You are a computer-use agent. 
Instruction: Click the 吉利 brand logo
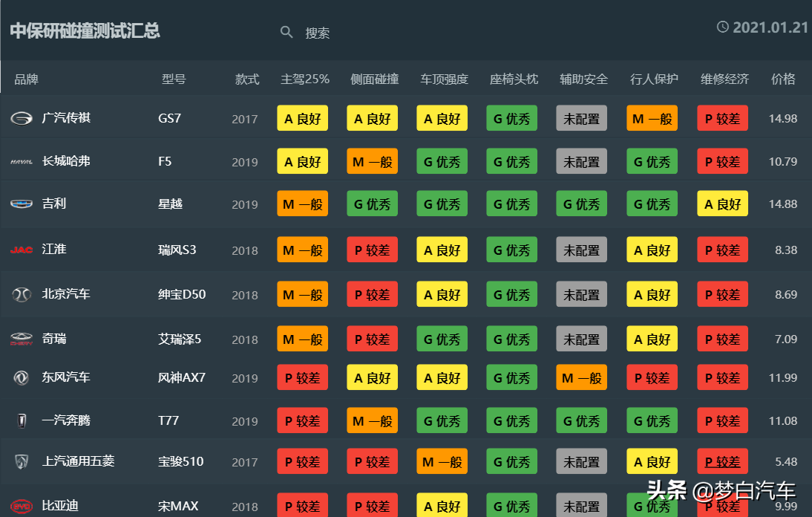coord(22,204)
